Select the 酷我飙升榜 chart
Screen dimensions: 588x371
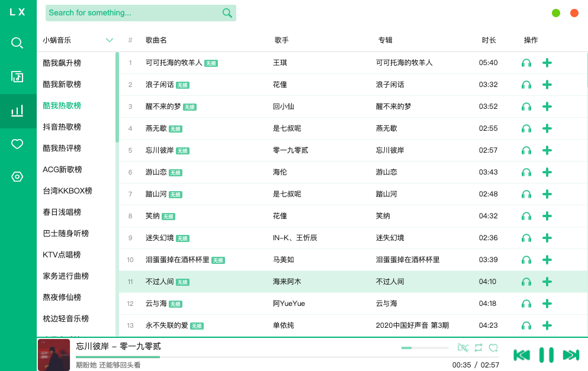(x=62, y=63)
